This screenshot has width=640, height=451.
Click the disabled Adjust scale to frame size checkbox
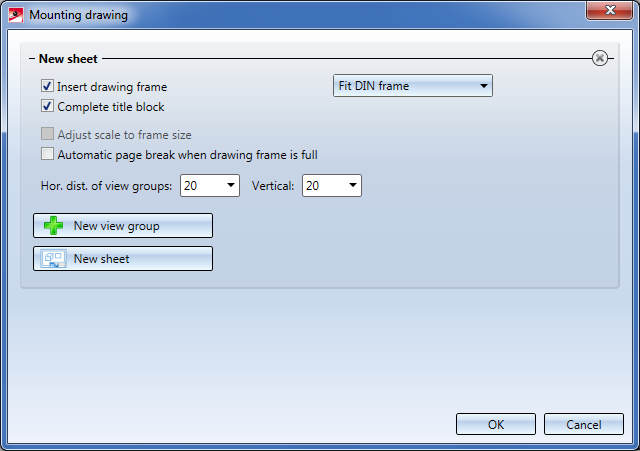(47, 134)
